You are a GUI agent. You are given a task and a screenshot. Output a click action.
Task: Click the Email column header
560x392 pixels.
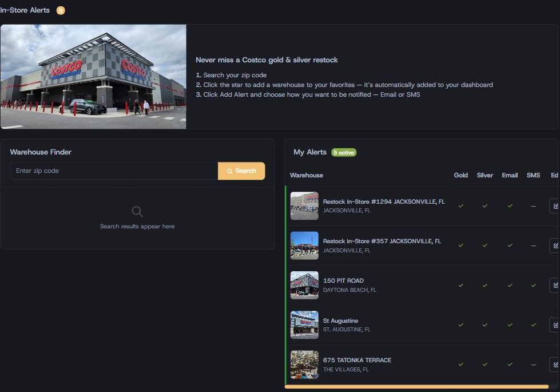tap(510, 175)
